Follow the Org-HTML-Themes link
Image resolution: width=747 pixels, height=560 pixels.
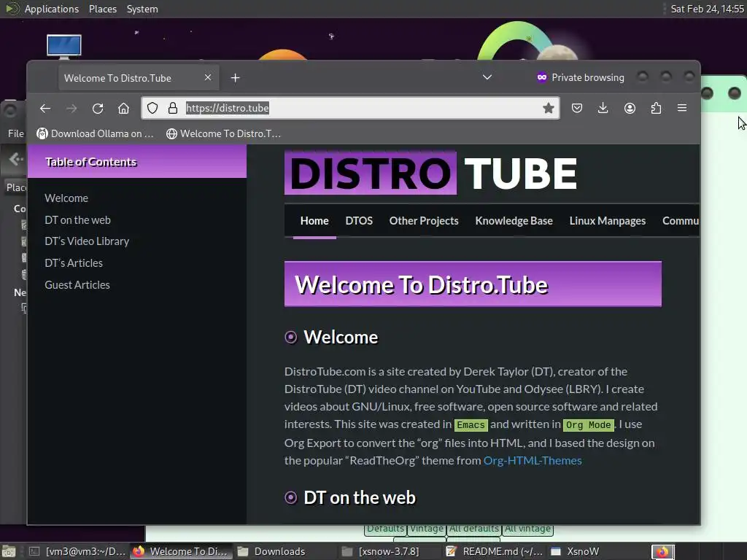click(533, 461)
